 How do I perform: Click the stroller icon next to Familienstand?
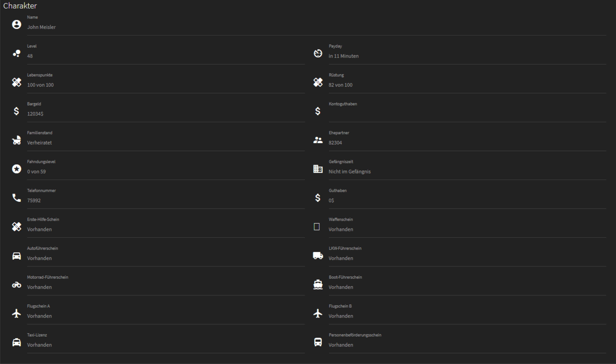(x=17, y=140)
